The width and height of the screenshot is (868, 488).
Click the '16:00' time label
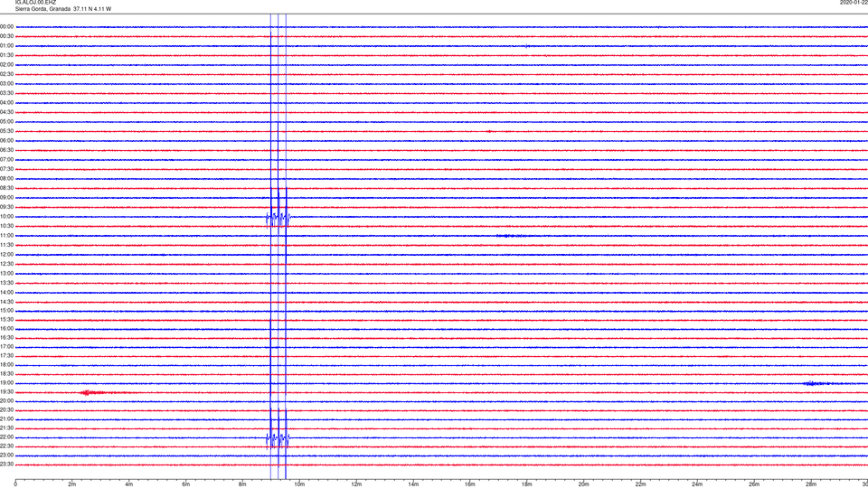(7, 329)
